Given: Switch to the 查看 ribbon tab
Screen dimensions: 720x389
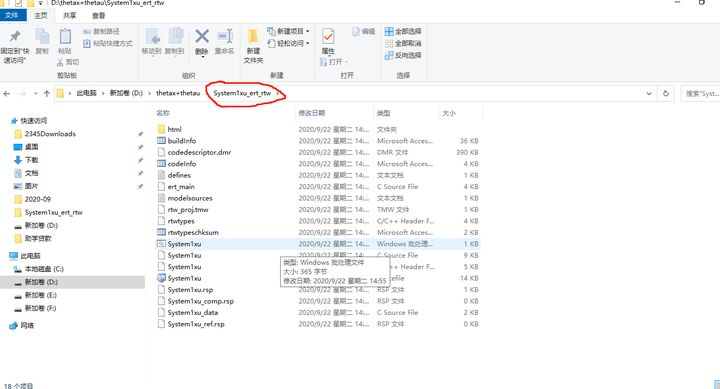Looking at the screenshot, I should 98,15.
